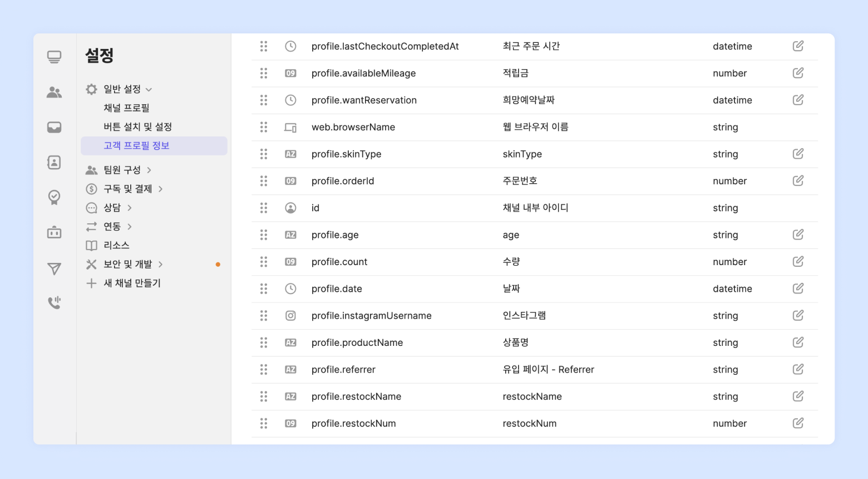This screenshot has height=479, width=868.
Task: Edit the profile.date field
Action: click(798, 289)
